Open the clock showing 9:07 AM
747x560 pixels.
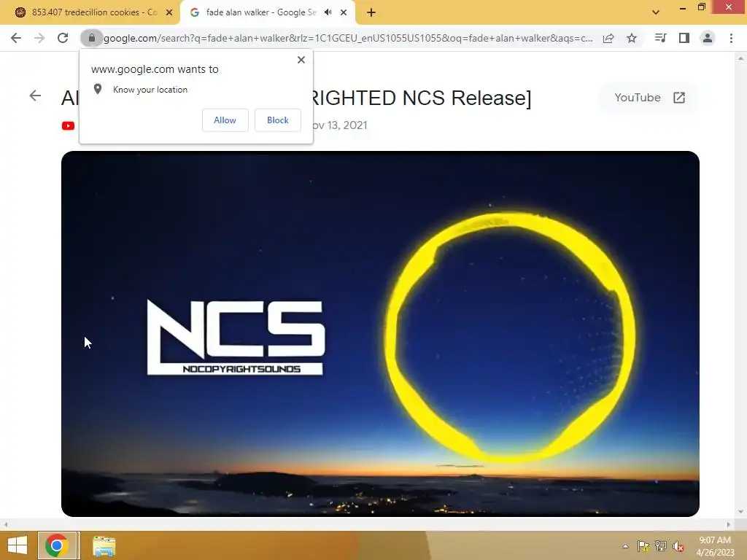[x=715, y=546]
